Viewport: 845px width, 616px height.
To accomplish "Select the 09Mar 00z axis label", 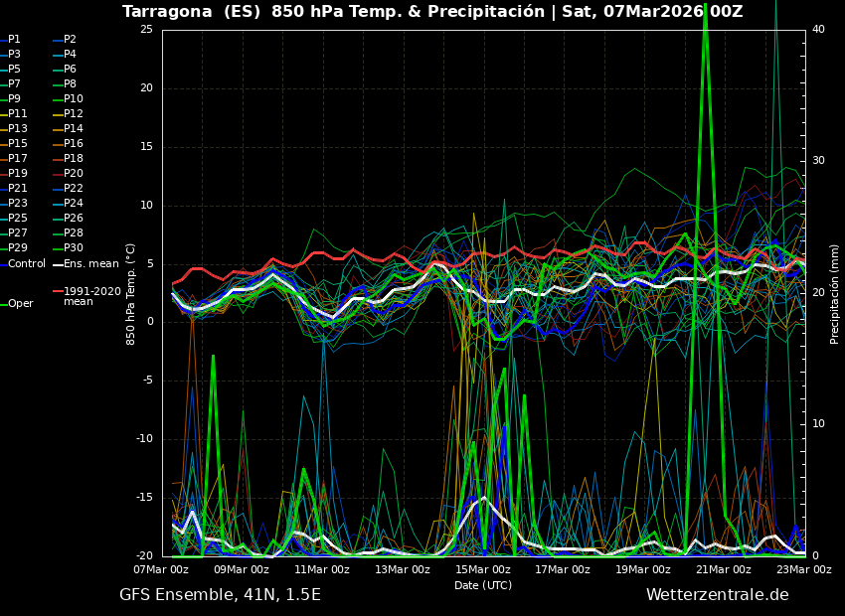I will (243, 569).
